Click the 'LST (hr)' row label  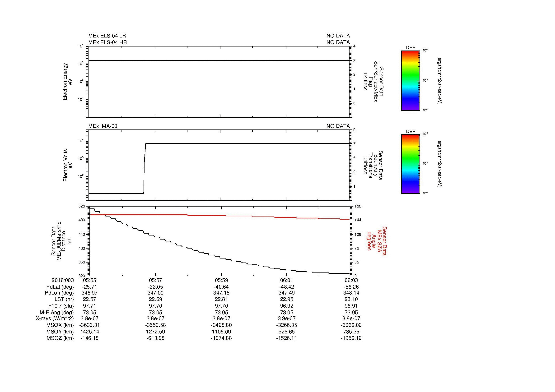(64, 300)
